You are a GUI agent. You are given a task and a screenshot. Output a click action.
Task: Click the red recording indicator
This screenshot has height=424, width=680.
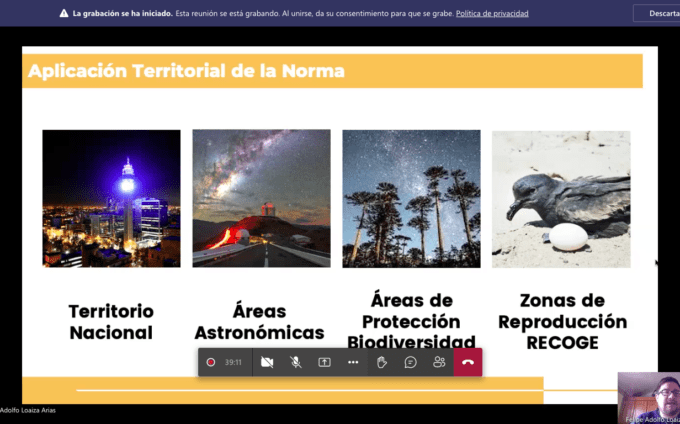[211, 362]
